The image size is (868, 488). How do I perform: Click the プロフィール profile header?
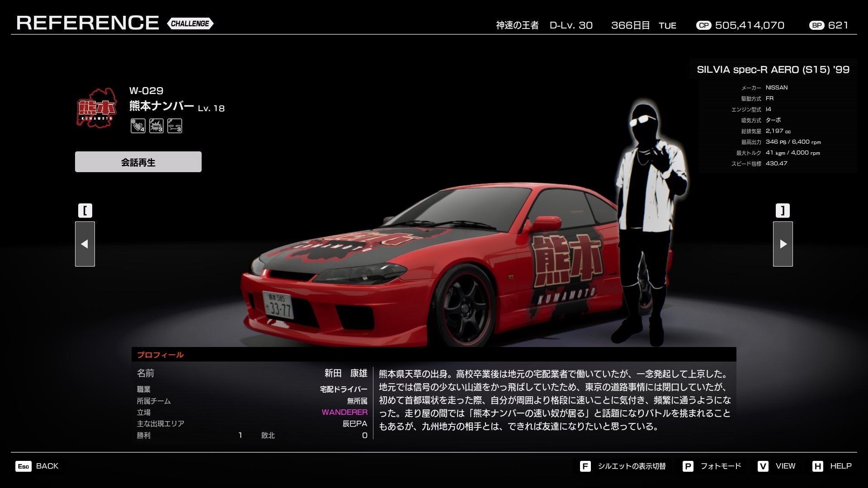tap(160, 355)
